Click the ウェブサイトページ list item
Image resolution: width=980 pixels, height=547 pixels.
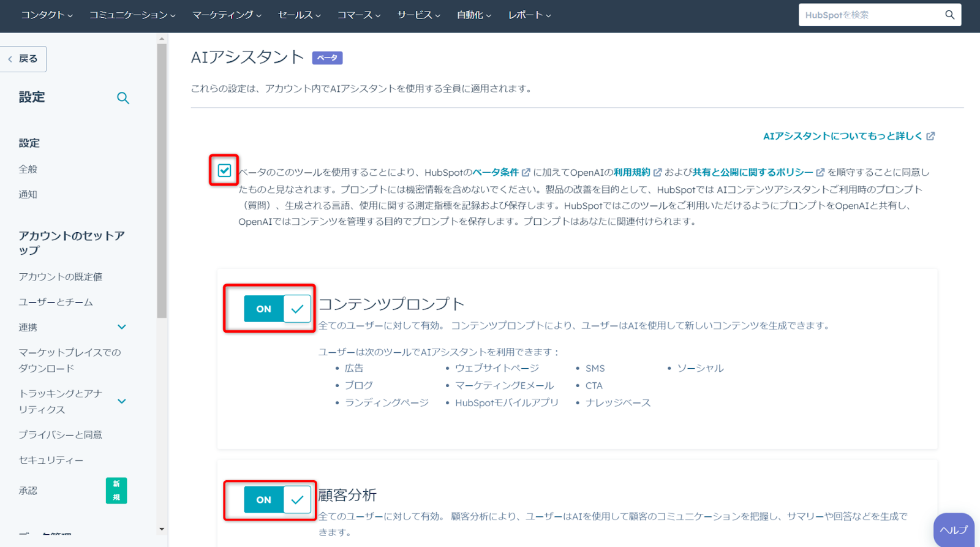tap(497, 368)
